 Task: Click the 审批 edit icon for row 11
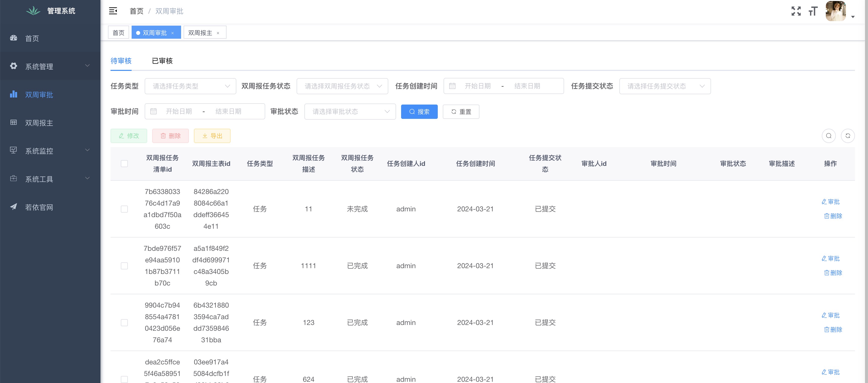[x=824, y=202]
